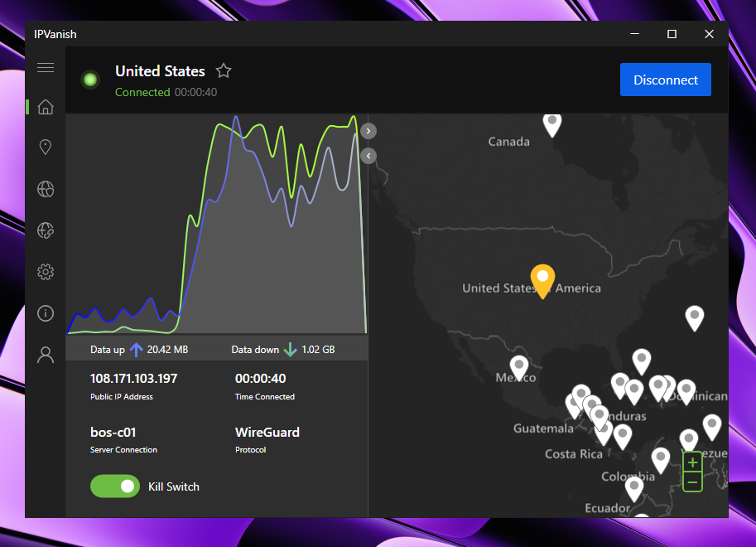This screenshot has height=547, width=756.
Task: Mark United States as favorite with star
Action: pyautogui.click(x=224, y=71)
